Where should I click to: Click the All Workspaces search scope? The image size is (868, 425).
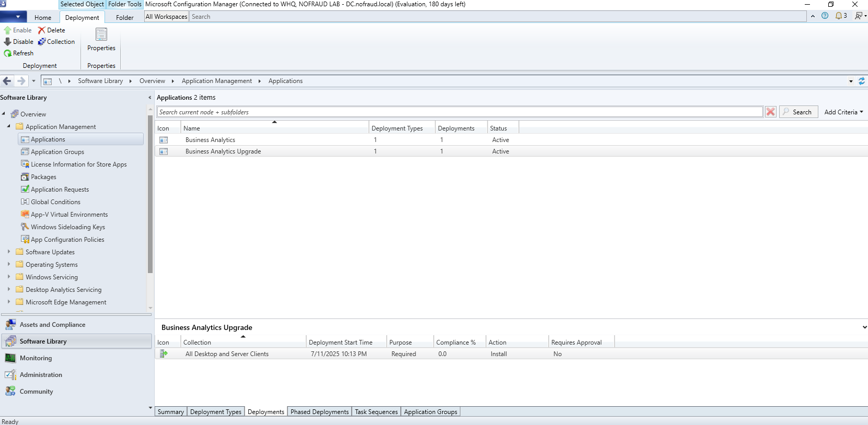pos(166,17)
